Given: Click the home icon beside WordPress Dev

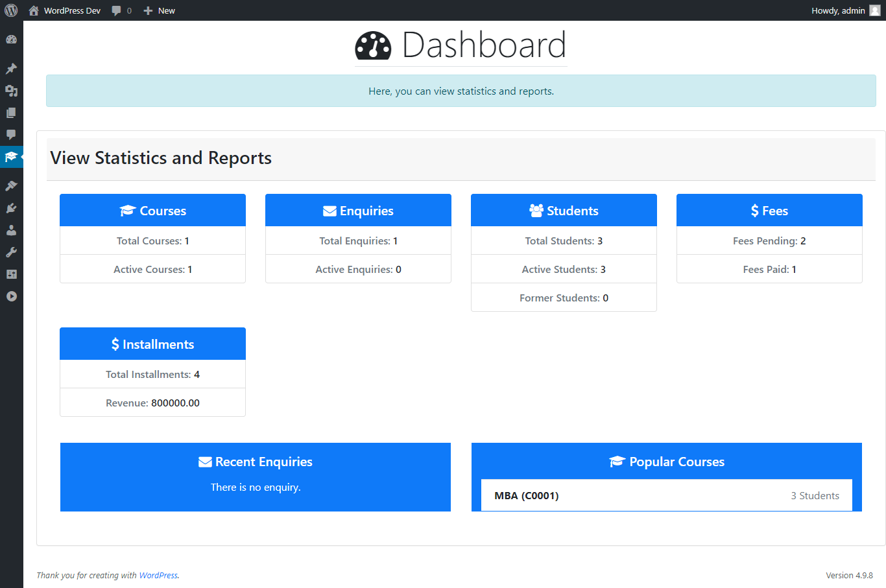Looking at the screenshot, I should (x=34, y=10).
